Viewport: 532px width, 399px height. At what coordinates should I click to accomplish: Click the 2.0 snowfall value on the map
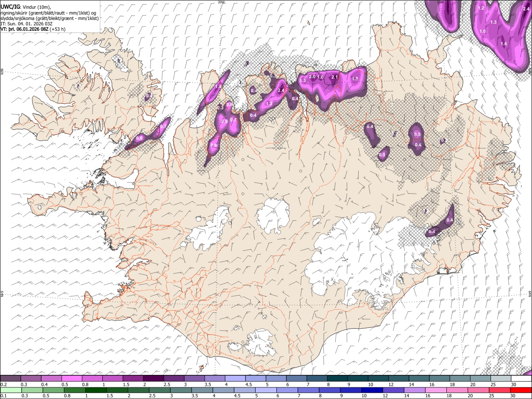[312, 77]
